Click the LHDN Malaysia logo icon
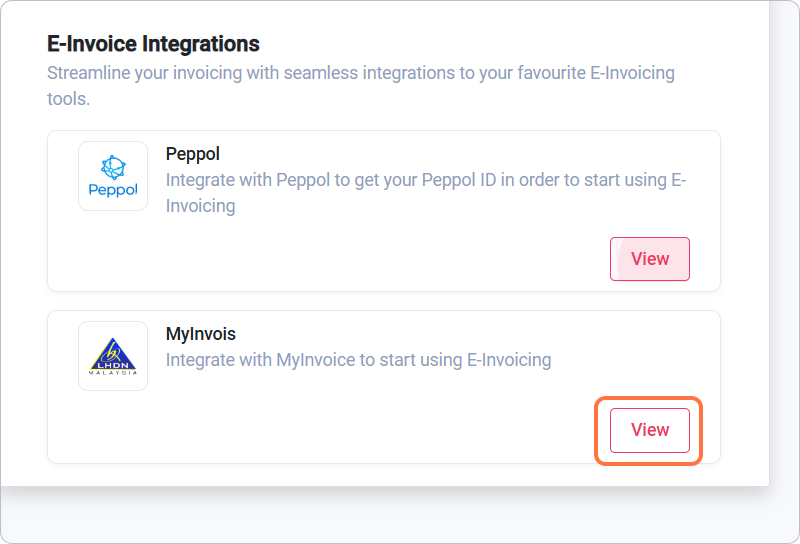 tap(113, 356)
